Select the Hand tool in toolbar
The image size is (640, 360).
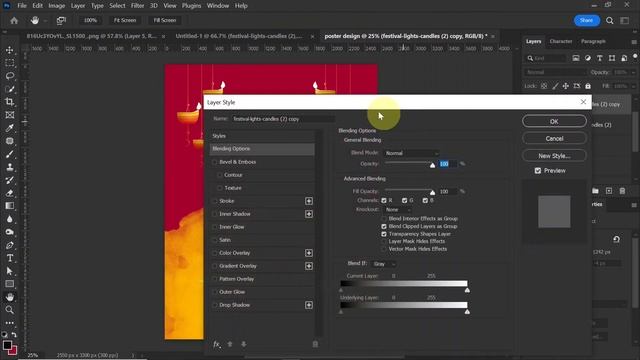(x=9, y=297)
